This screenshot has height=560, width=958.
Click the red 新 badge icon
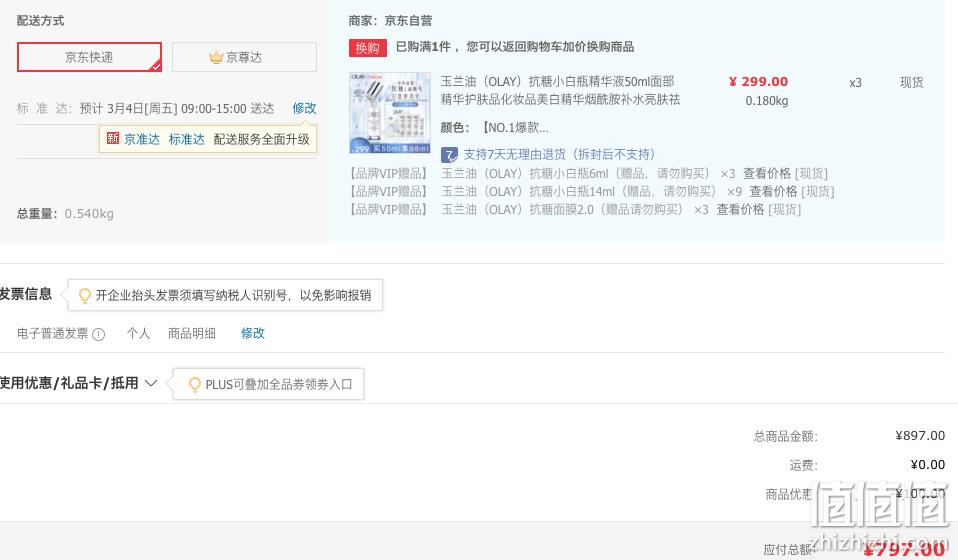click(x=113, y=139)
